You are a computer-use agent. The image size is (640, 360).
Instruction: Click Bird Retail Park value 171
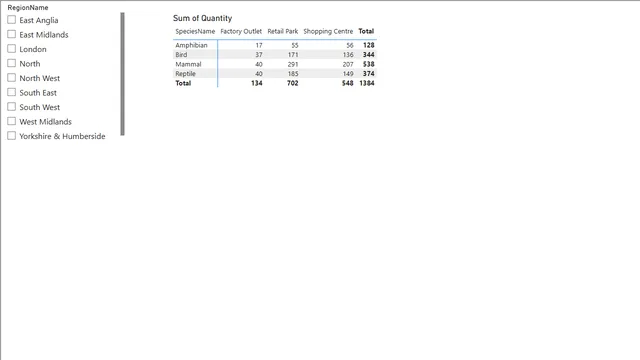(293, 55)
